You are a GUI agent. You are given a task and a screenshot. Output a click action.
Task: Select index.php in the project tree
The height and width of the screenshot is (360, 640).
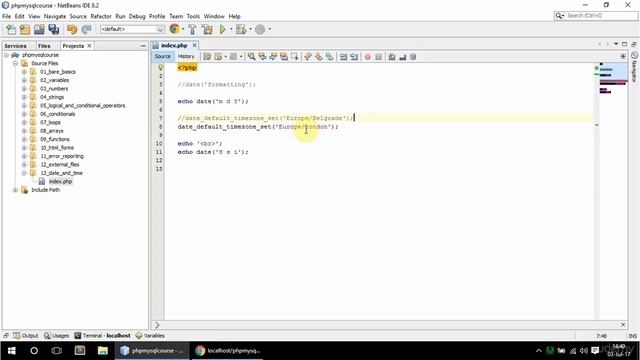coord(60,182)
